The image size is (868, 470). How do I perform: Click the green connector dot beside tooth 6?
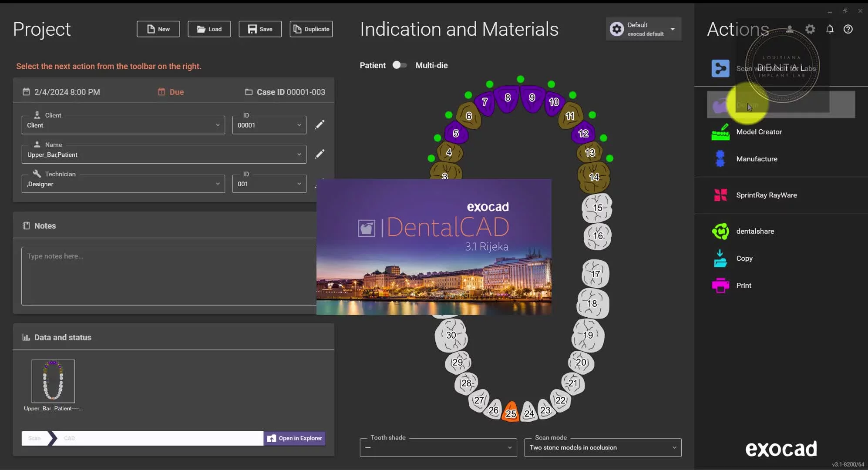click(449, 115)
